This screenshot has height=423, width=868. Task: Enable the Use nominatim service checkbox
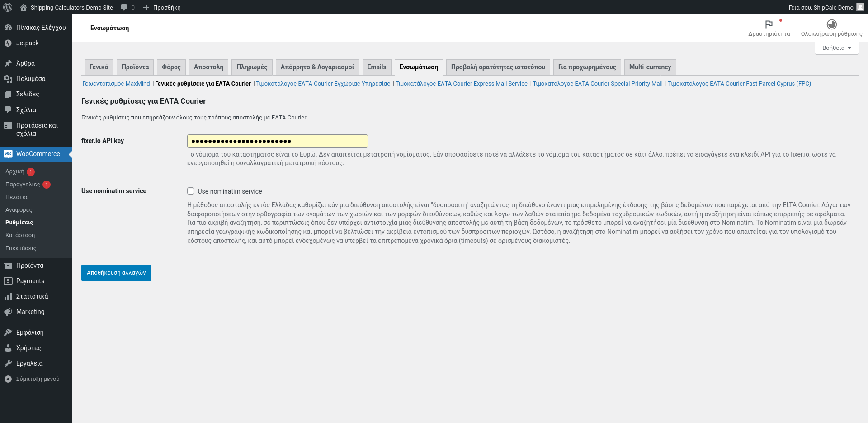click(191, 191)
